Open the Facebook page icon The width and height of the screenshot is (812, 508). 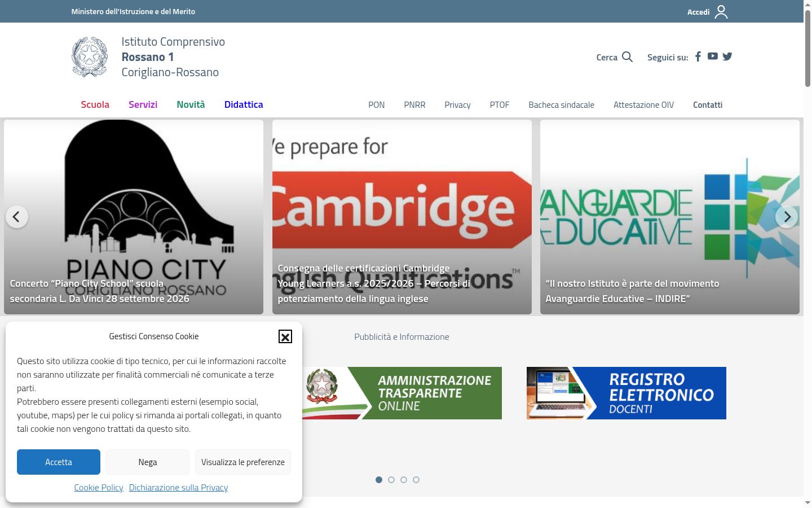point(698,56)
